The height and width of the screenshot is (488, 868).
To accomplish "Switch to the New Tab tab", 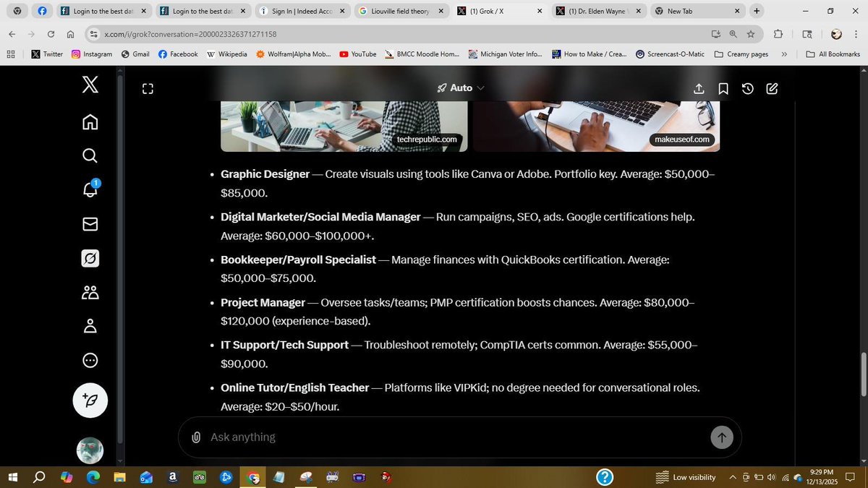I will pyautogui.click(x=698, y=12).
